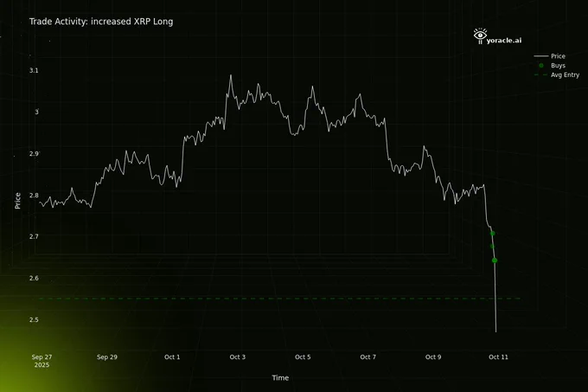Click the 'Oct 11' date label
The image size is (588, 392).
498,357
